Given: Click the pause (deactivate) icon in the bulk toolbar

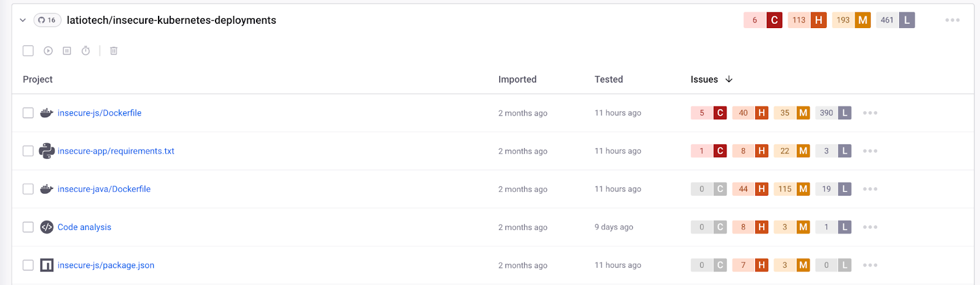Looking at the screenshot, I should (x=67, y=51).
